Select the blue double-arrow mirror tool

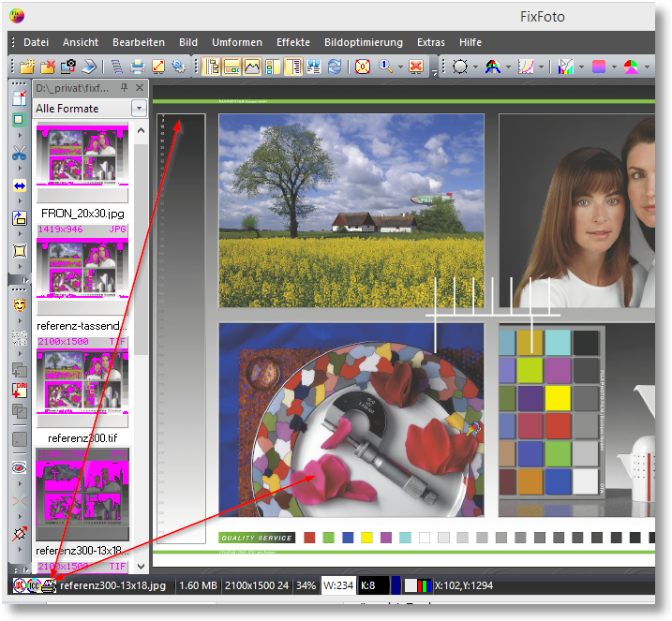(20, 185)
